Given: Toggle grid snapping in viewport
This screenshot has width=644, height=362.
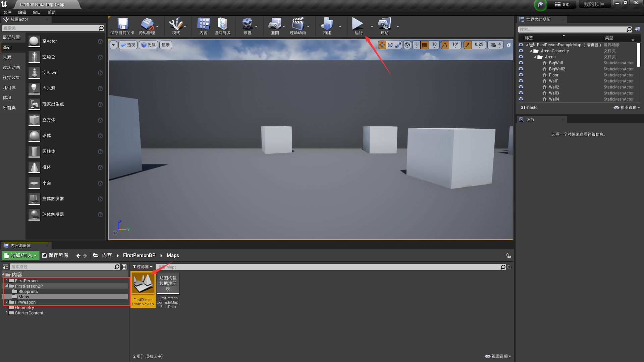Looking at the screenshot, I should (425, 45).
